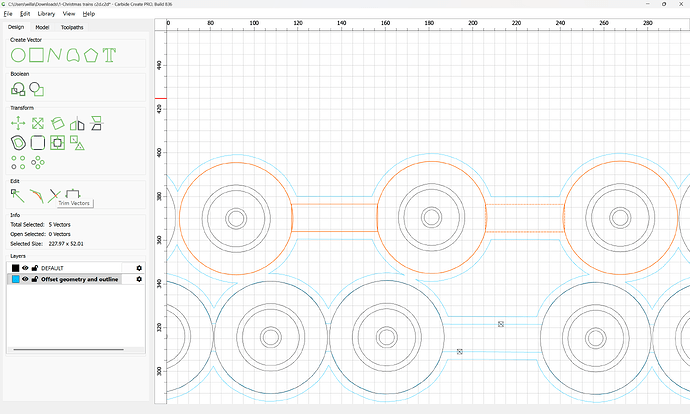The image size is (690, 414).
Task: Open the Node Edit tool
Action: (x=17, y=194)
